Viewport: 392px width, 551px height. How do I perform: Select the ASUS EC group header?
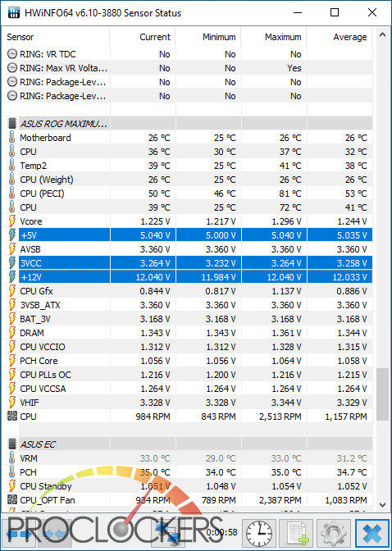(188, 444)
